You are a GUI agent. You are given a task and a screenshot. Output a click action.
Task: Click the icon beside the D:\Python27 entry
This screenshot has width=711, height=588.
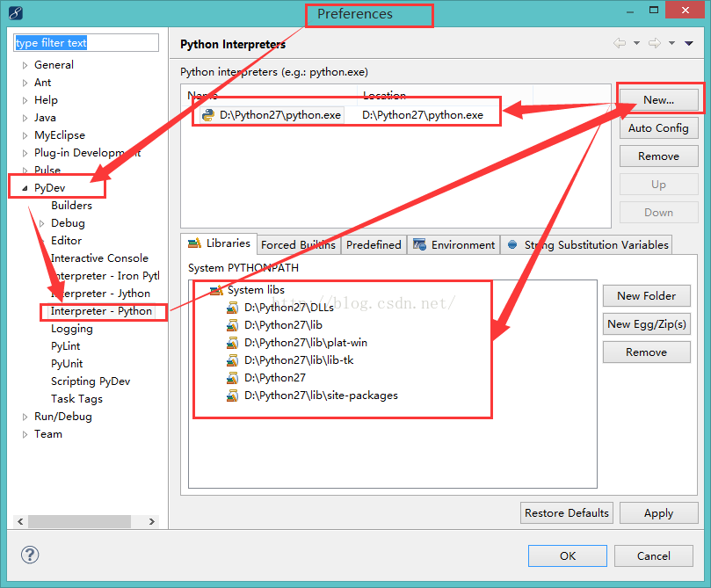(x=232, y=378)
